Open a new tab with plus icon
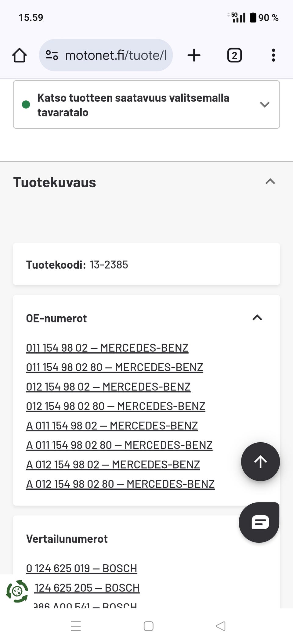This screenshot has height=644, width=293. [x=194, y=56]
